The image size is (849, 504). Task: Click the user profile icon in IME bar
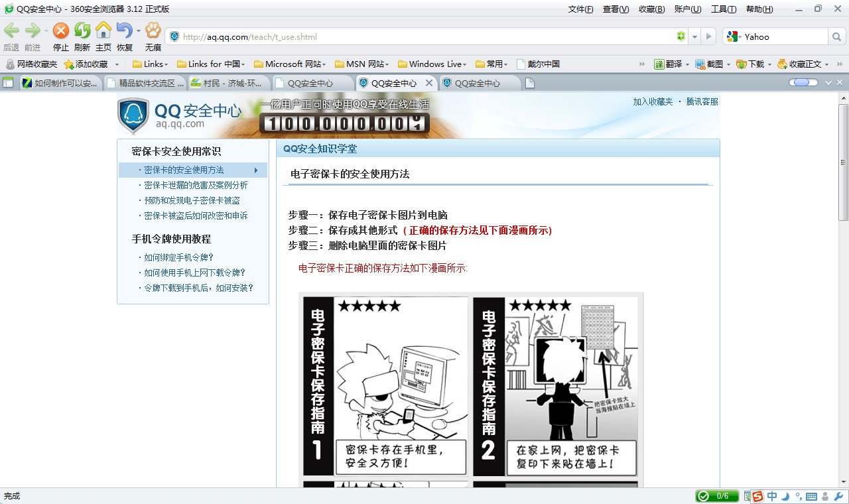coord(825,496)
